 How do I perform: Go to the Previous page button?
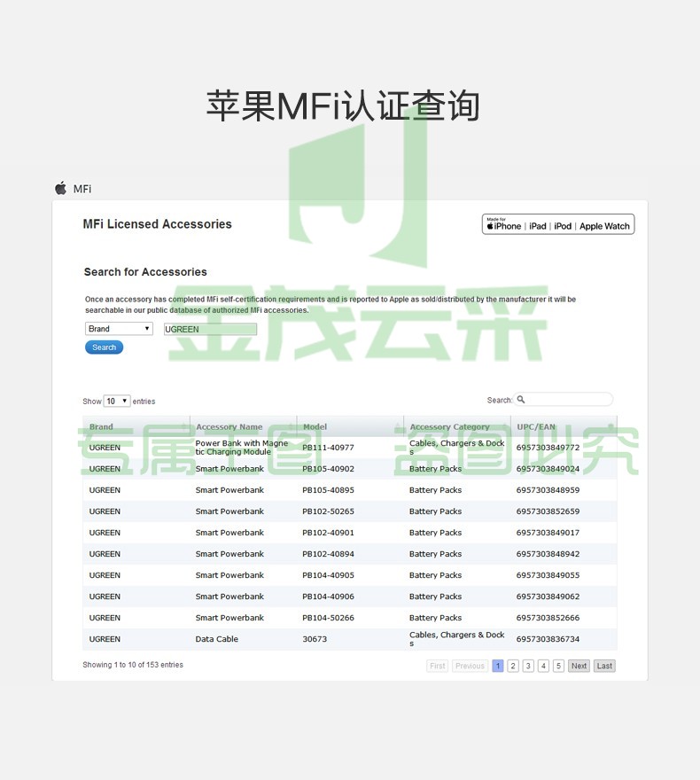(470, 666)
